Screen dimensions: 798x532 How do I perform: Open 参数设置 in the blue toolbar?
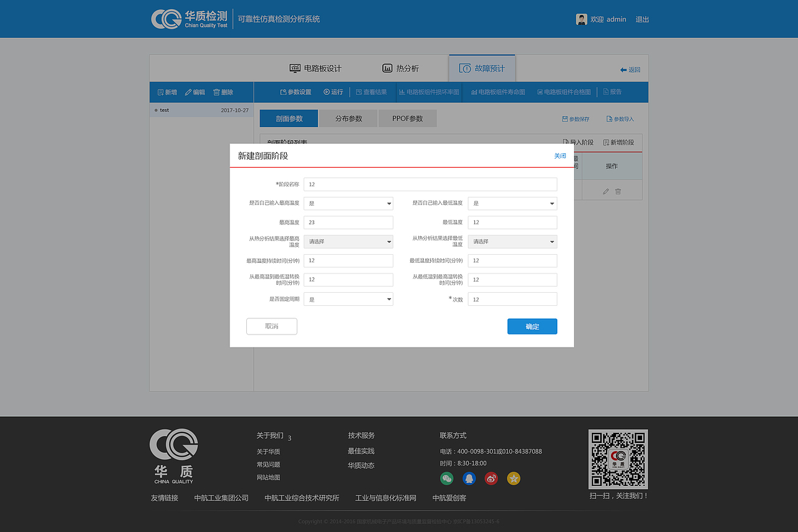(x=296, y=92)
